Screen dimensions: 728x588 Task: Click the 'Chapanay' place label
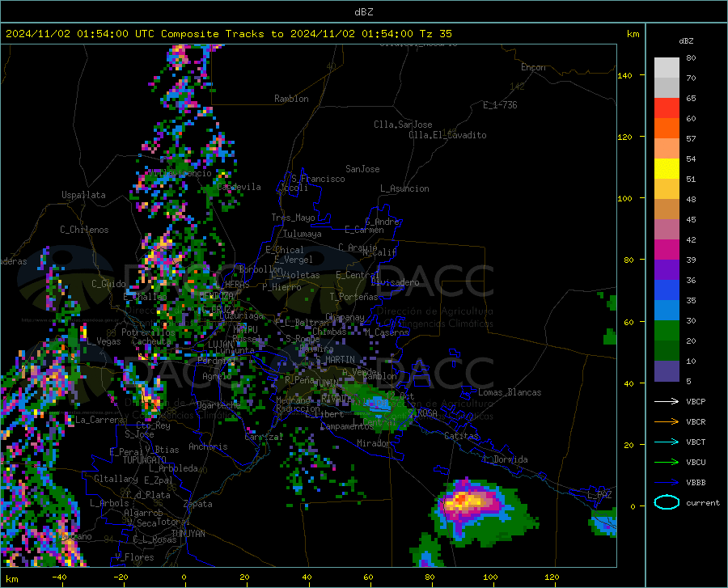pos(345,317)
